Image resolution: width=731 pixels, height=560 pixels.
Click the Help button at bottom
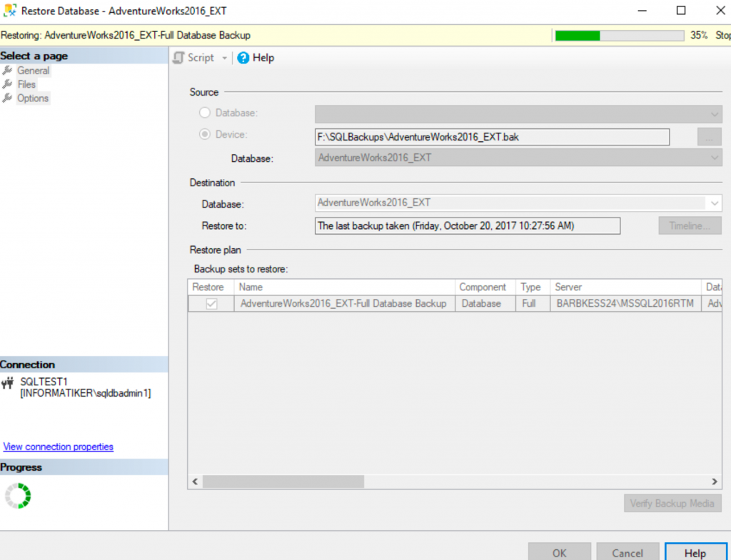coord(695,553)
